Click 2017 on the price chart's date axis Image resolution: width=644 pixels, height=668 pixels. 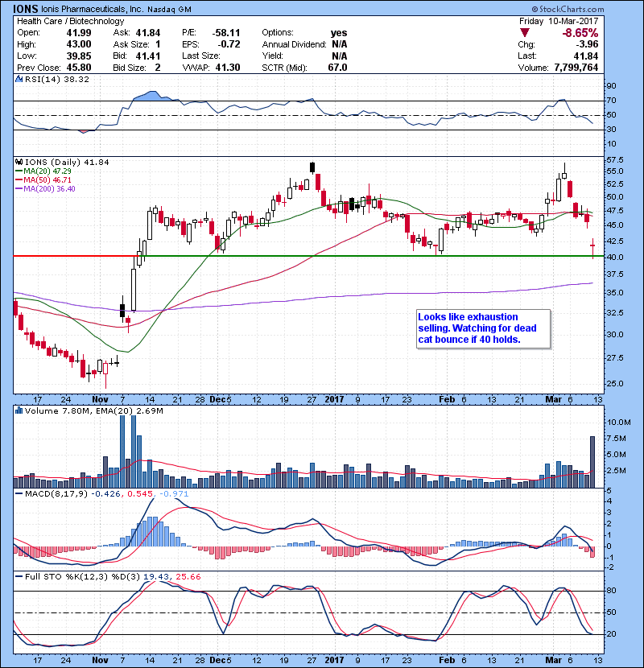pos(334,400)
